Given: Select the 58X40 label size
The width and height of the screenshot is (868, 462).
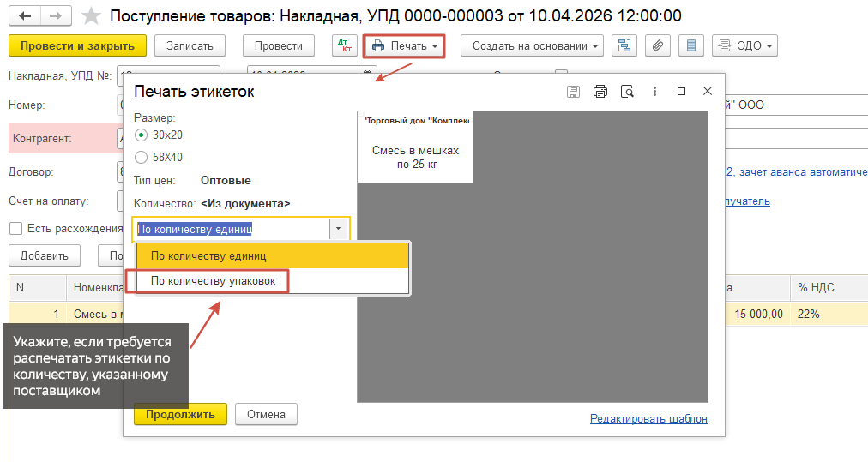Looking at the screenshot, I should point(142,158).
